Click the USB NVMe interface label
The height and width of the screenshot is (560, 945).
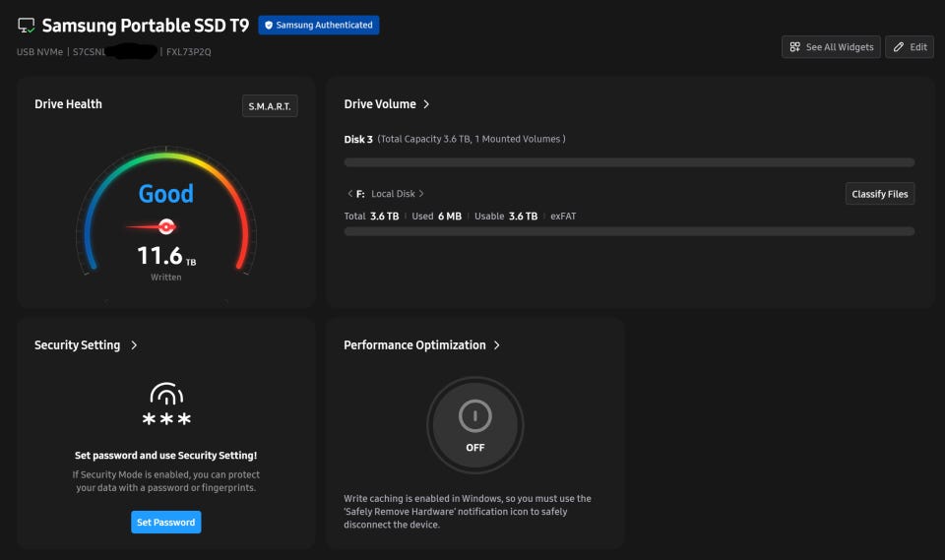[39, 52]
